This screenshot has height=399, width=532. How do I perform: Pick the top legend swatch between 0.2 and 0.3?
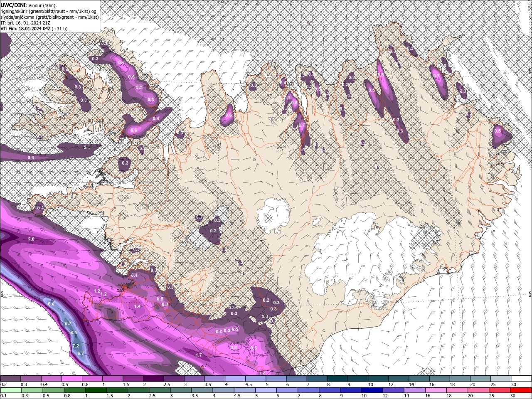pyautogui.click(x=10, y=379)
